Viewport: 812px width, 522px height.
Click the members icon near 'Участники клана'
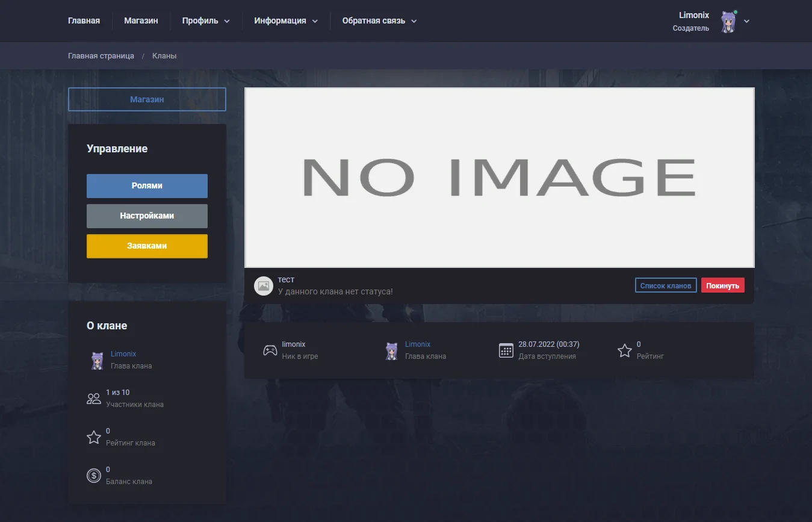pyautogui.click(x=94, y=399)
